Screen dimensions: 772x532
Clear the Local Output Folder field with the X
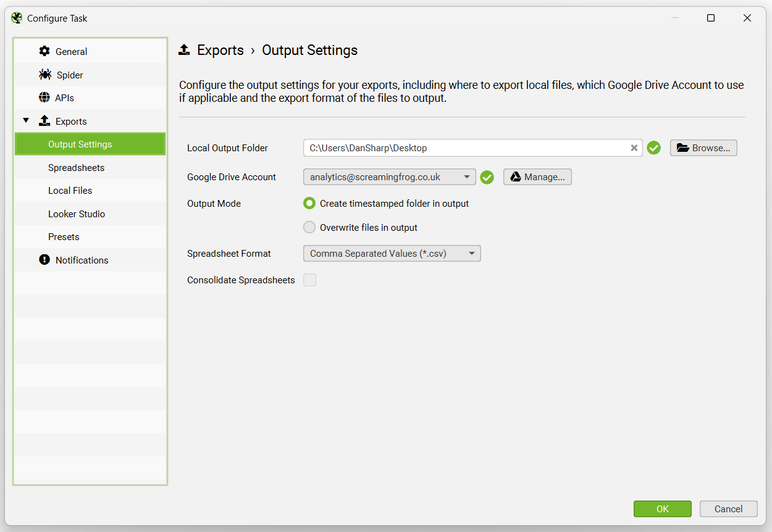tap(634, 148)
